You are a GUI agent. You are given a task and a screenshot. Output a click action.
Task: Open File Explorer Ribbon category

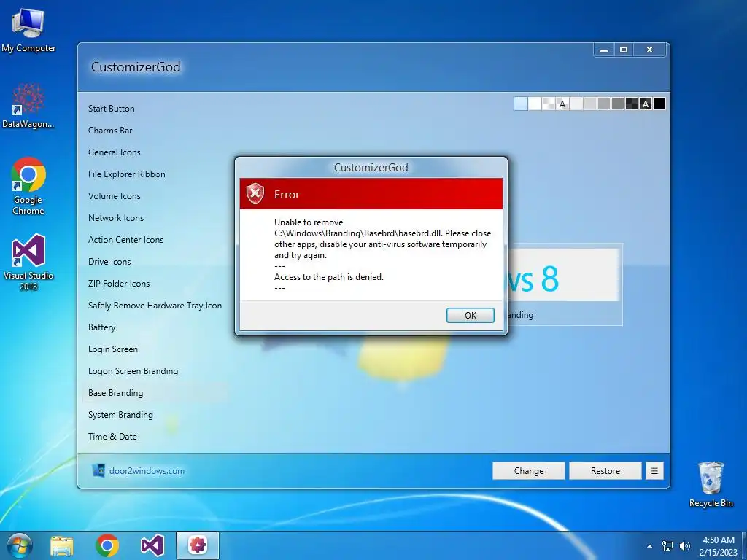pyautogui.click(x=127, y=174)
